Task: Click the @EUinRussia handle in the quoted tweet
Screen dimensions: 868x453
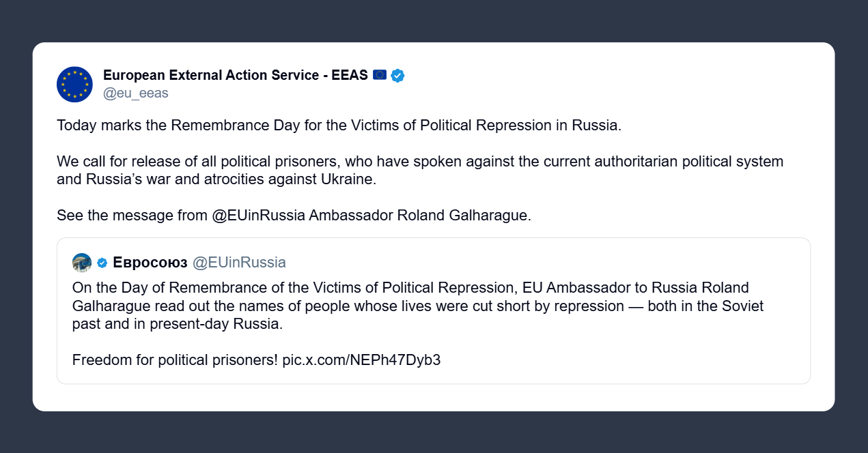Action: (239, 263)
